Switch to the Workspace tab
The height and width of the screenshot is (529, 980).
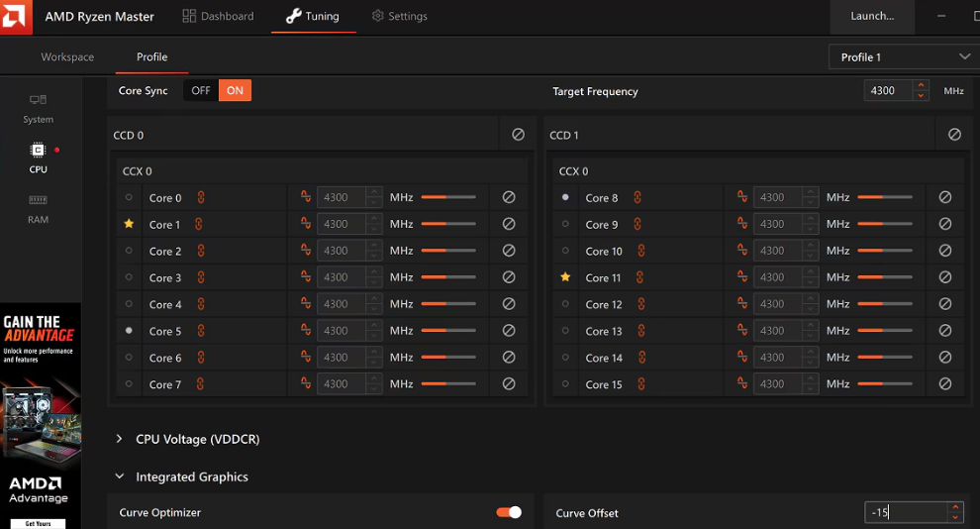67,56
